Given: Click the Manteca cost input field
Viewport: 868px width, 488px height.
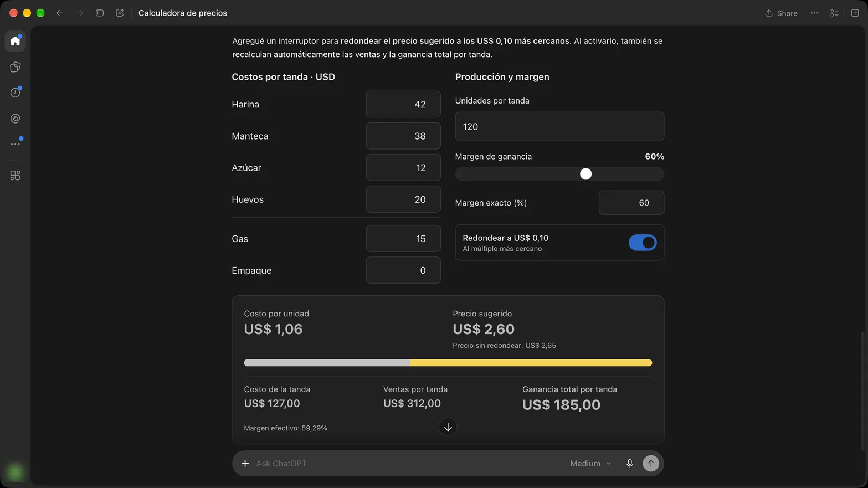Looking at the screenshot, I should 403,136.
